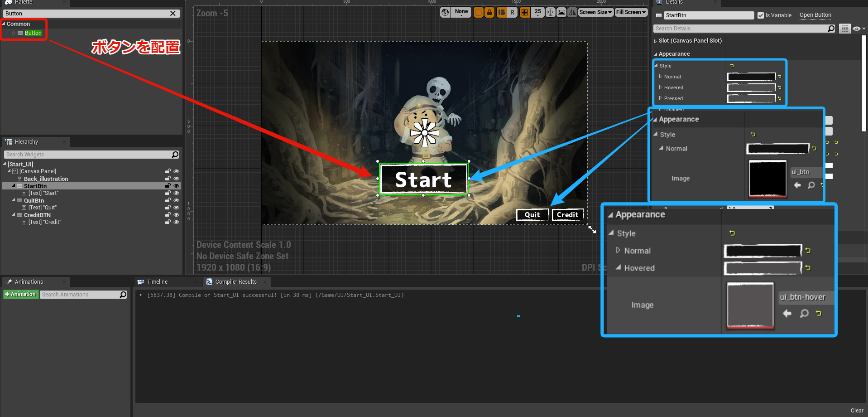Click the Button widget icon in Palette
This screenshot has width=868, height=417.
(20, 33)
